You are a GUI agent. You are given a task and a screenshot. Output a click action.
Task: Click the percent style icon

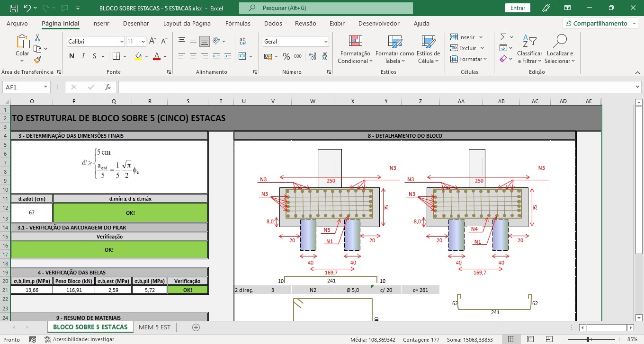[286, 56]
